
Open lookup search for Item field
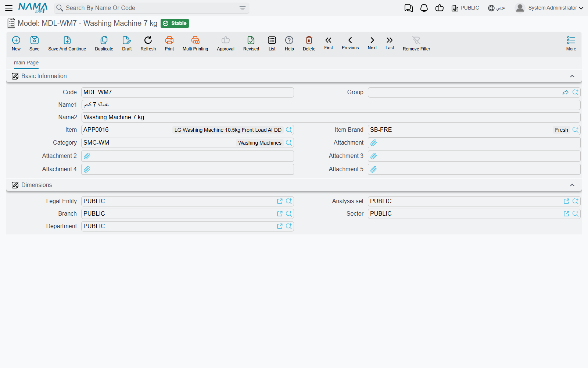289,130
